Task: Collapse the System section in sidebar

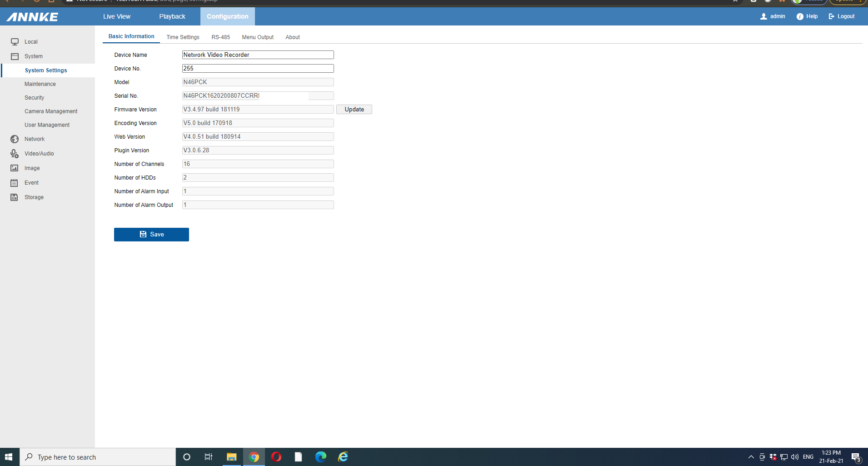Action: (x=33, y=56)
